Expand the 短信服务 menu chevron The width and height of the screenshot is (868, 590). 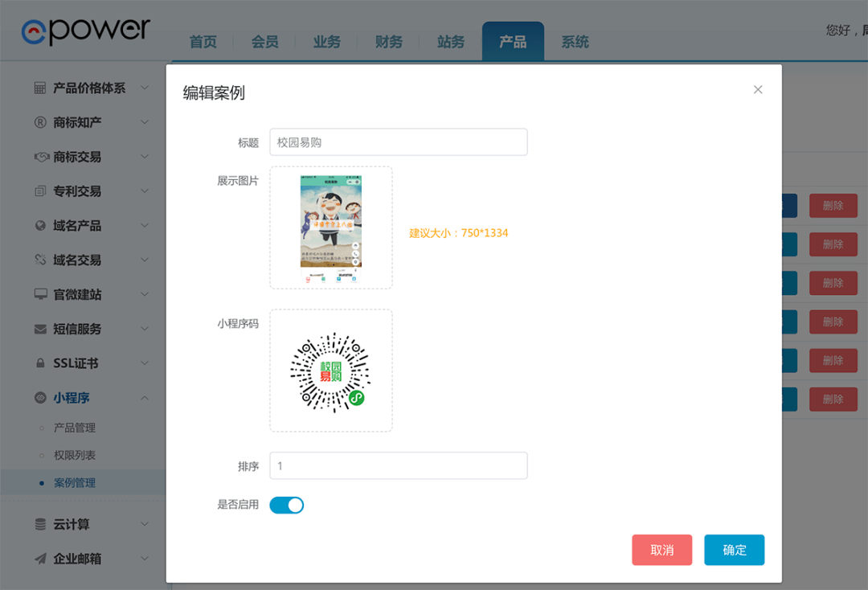(145, 329)
